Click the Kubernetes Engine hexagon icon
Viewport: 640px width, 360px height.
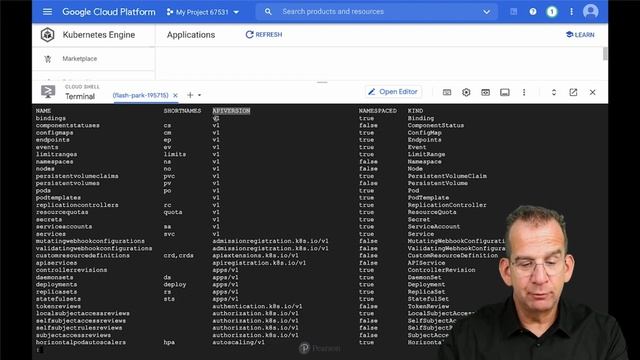click(47, 35)
